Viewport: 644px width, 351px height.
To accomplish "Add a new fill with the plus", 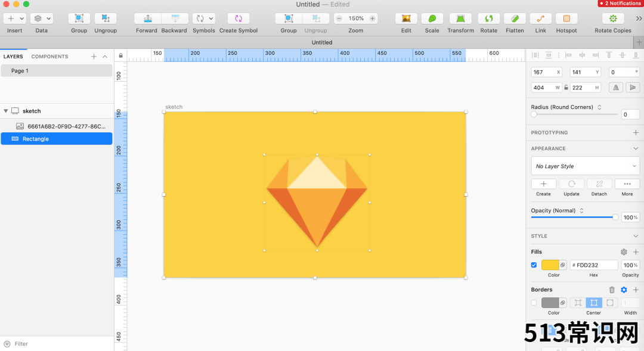I will coord(636,251).
